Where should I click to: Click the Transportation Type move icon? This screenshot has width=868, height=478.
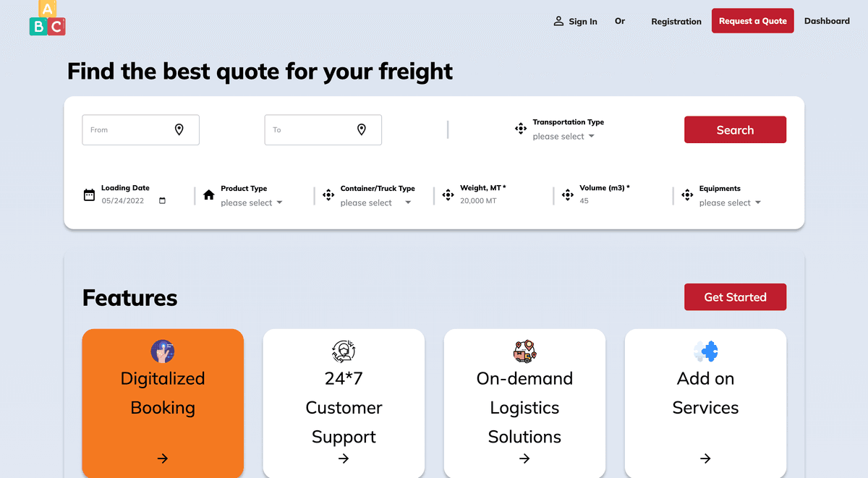tap(520, 128)
